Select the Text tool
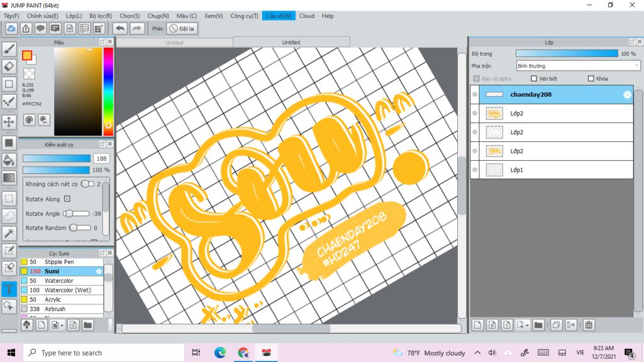Viewport: 644px width, 362px height. coord(9,289)
